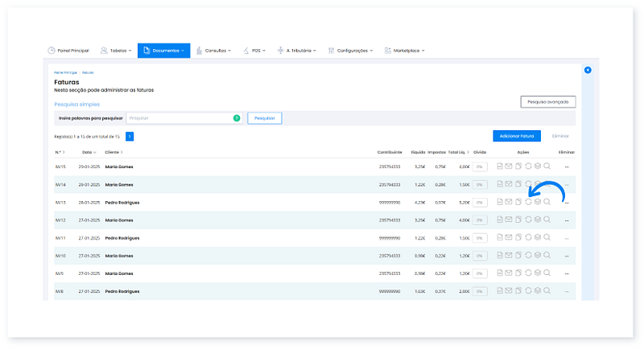Collapse side panel with blue arrow icon

pos(588,70)
